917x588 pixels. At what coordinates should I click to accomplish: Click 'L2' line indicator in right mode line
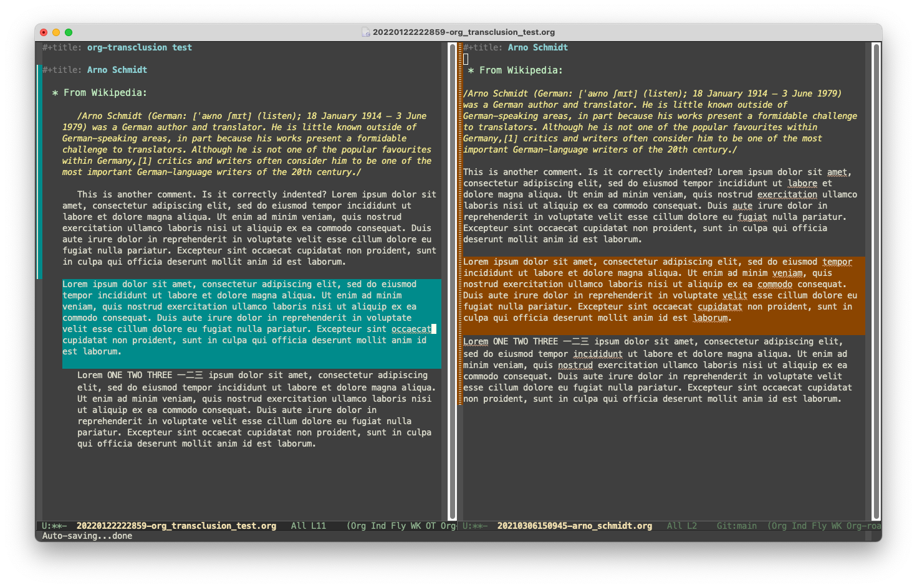(692, 526)
